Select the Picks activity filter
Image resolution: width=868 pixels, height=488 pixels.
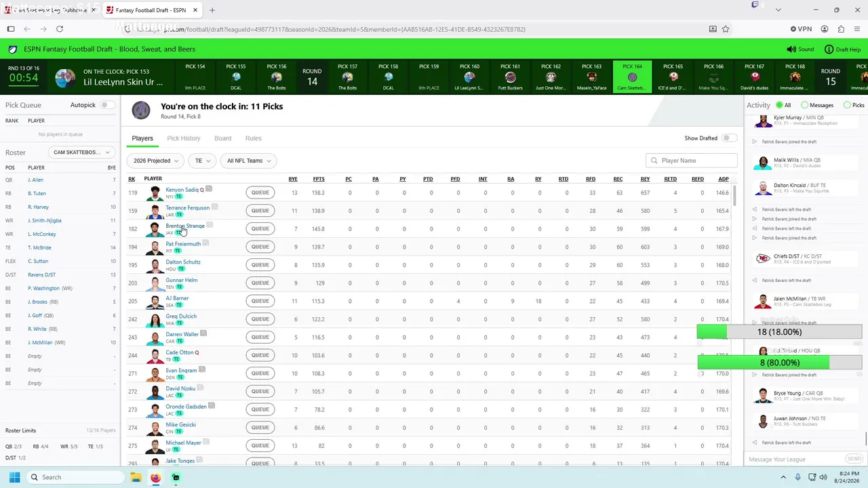coord(854,105)
